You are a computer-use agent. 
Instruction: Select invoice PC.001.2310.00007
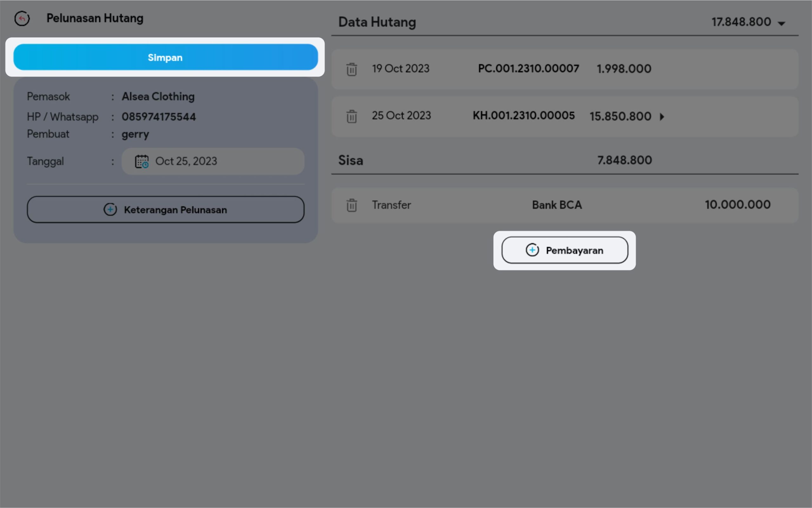(x=528, y=69)
